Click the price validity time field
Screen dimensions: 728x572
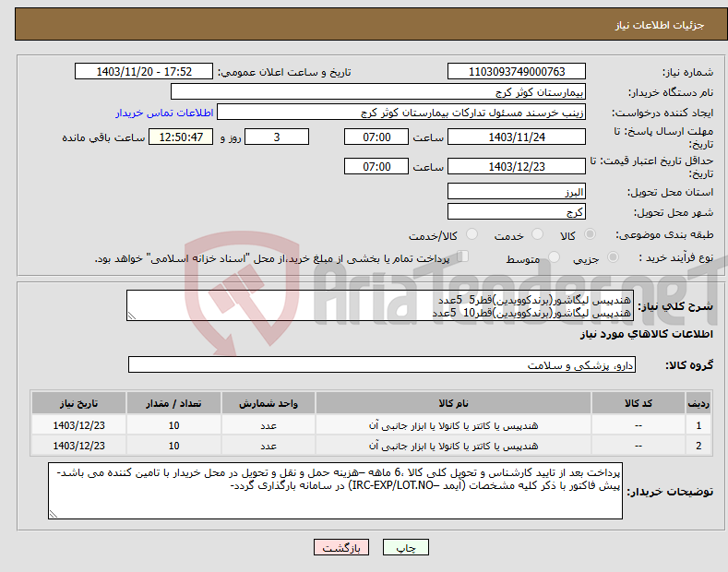pos(376,166)
